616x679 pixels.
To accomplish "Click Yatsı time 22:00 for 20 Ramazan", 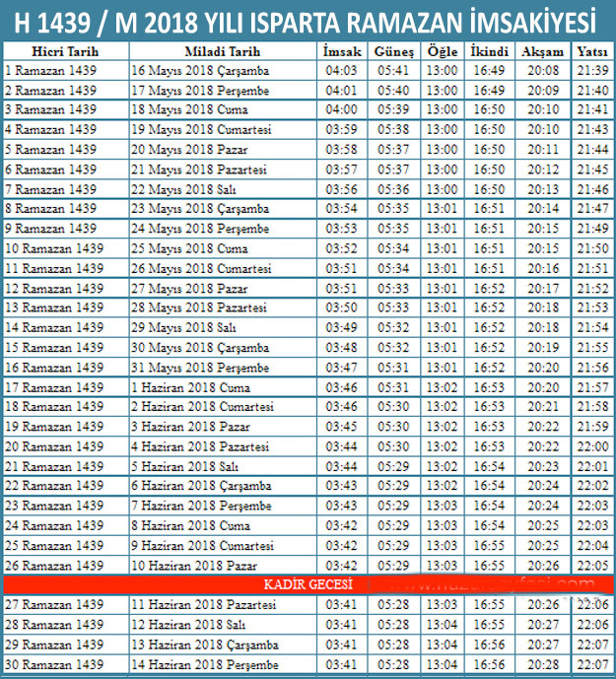I will click(591, 446).
